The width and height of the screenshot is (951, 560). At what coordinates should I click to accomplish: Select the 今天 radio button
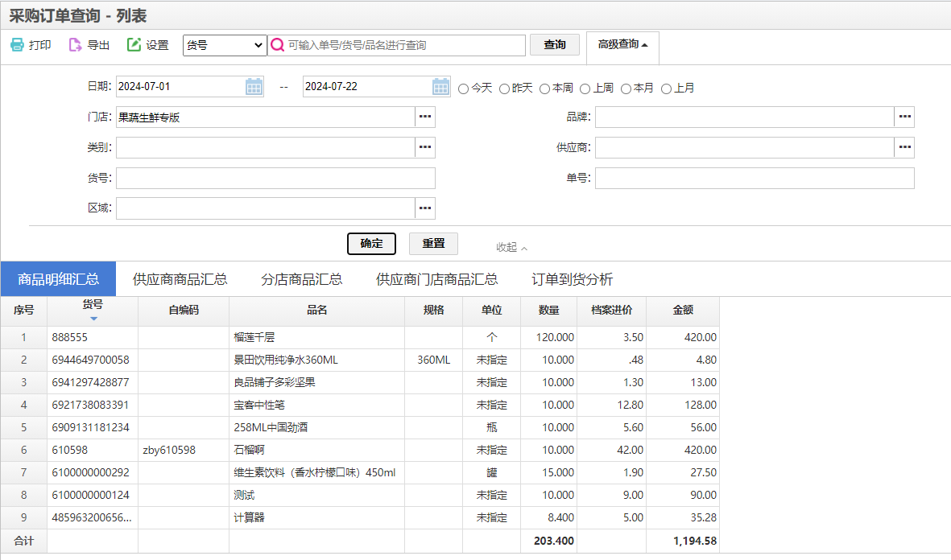pos(463,89)
